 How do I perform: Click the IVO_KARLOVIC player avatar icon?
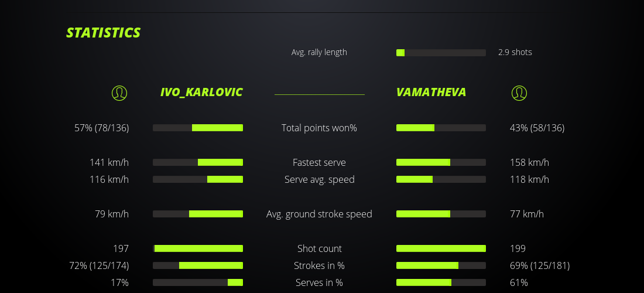pos(119,93)
